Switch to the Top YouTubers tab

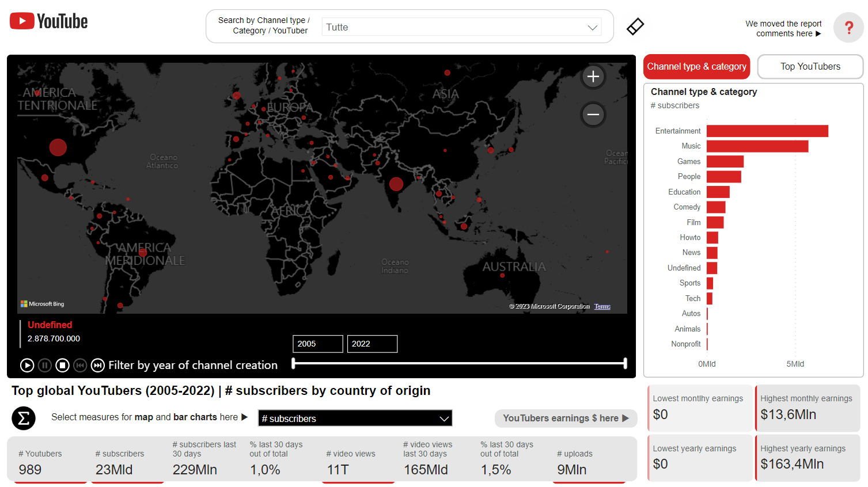coord(810,67)
